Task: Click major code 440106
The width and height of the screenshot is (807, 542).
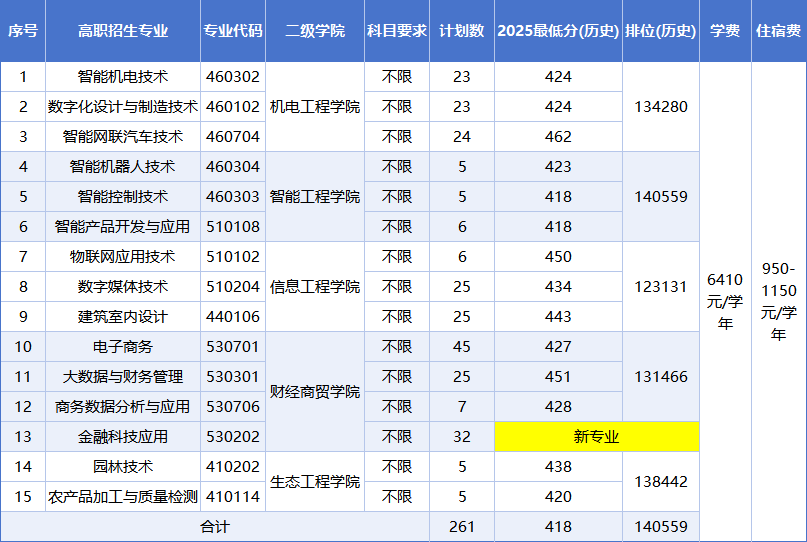Action: pos(233,317)
